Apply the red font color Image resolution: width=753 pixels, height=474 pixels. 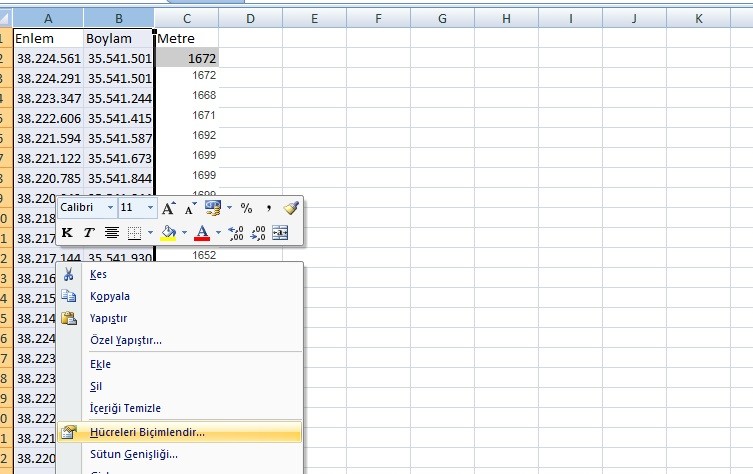pyautogui.click(x=202, y=233)
